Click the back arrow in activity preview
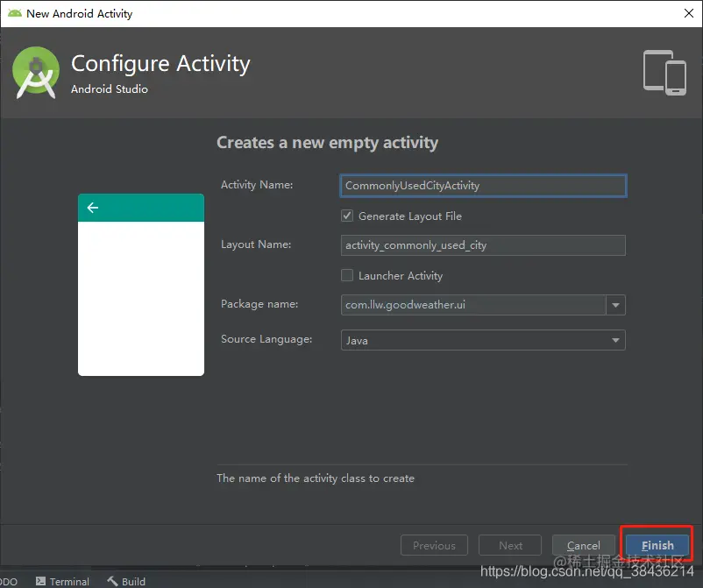The image size is (703, 588). coord(93,208)
